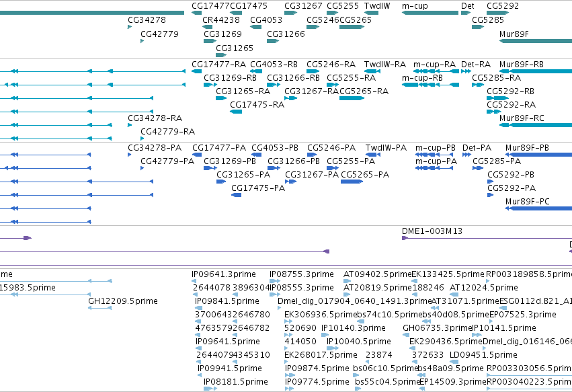Click the Mur89F-RB transcript label
The image size is (572, 392).
pos(522,65)
